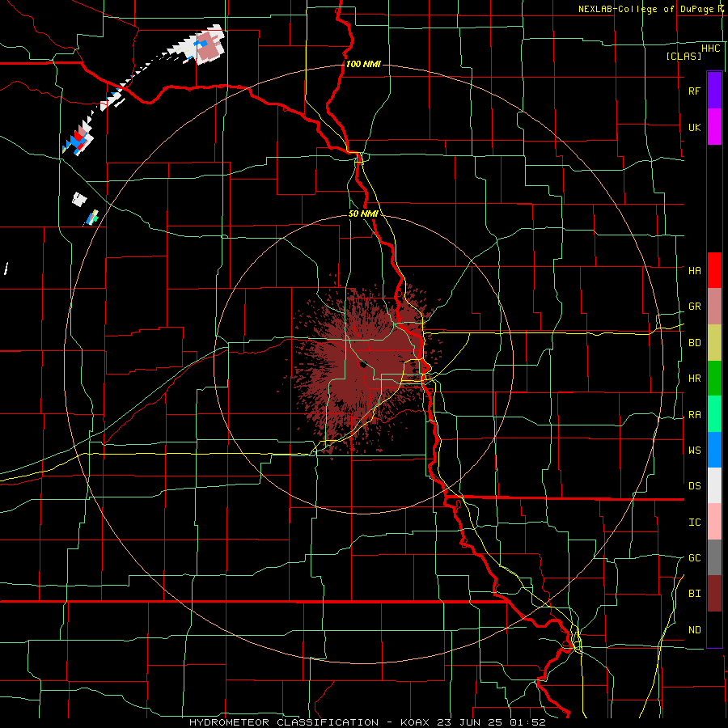The width and height of the screenshot is (728, 728).
Task: Click the IC legend label
Action: pyautogui.click(x=694, y=523)
